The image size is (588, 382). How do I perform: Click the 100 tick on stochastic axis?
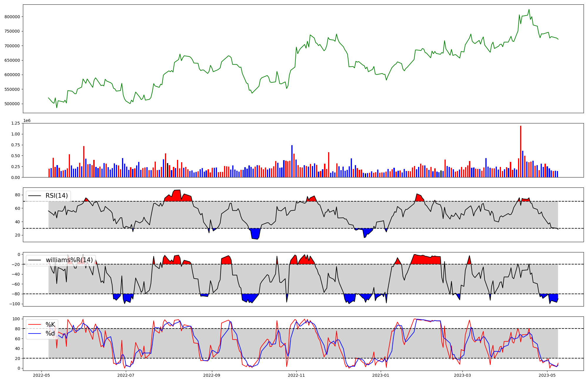(16, 319)
